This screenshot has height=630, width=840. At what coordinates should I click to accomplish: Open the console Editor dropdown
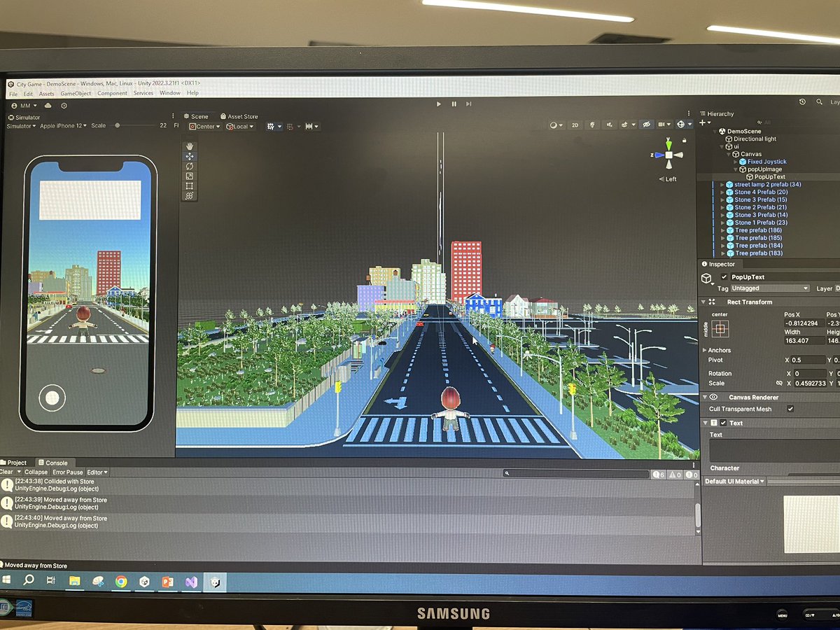click(97, 472)
